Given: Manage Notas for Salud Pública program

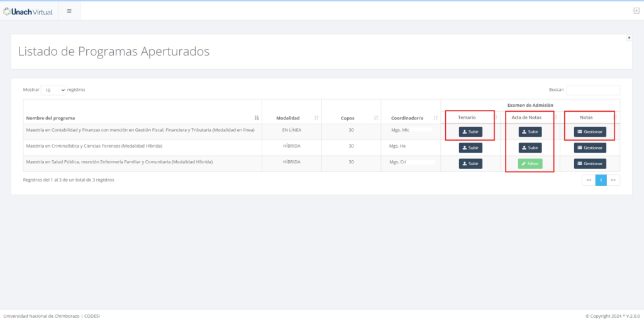Looking at the screenshot, I should (590, 163).
